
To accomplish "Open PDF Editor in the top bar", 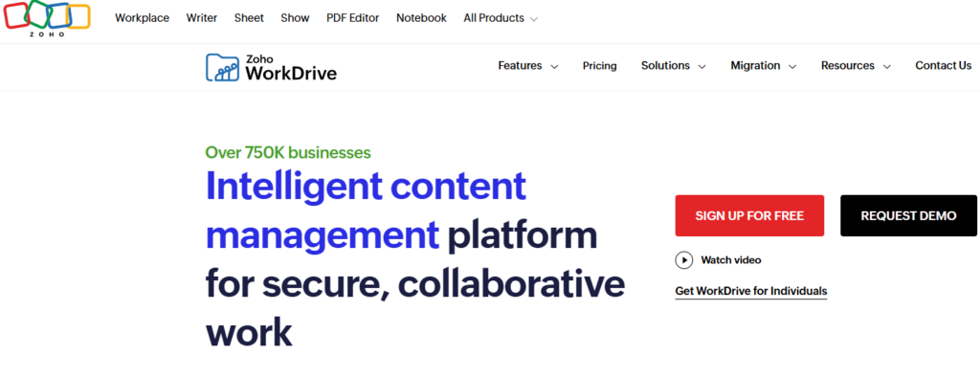I will pyautogui.click(x=352, y=18).
